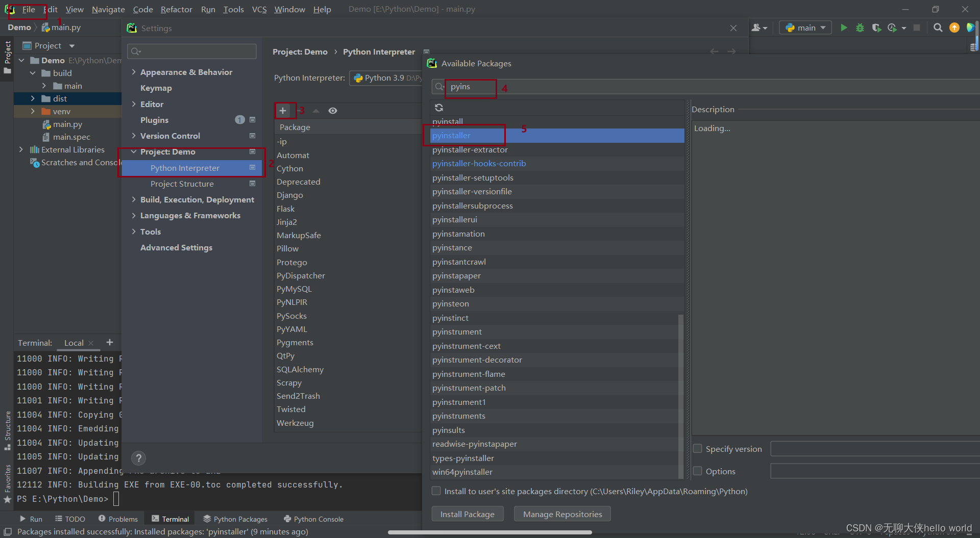Close the Local terminal tab

pos(91,343)
